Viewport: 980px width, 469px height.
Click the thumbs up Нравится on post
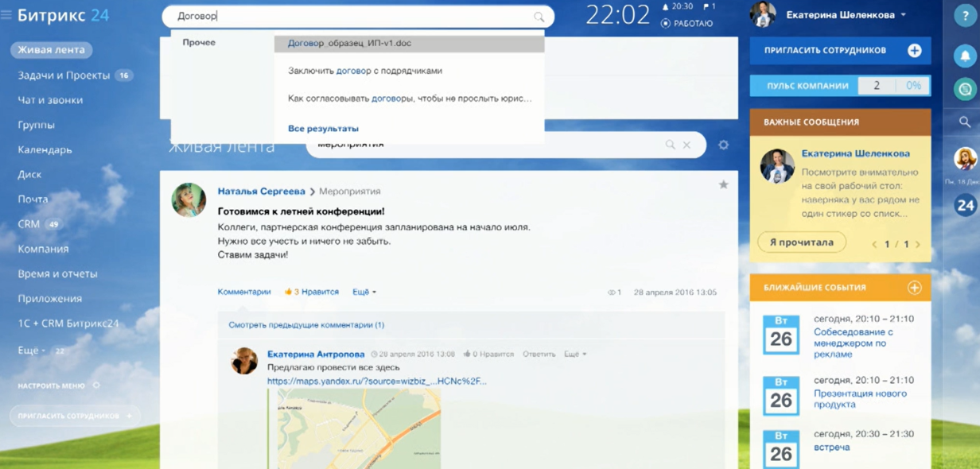[x=311, y=292]
